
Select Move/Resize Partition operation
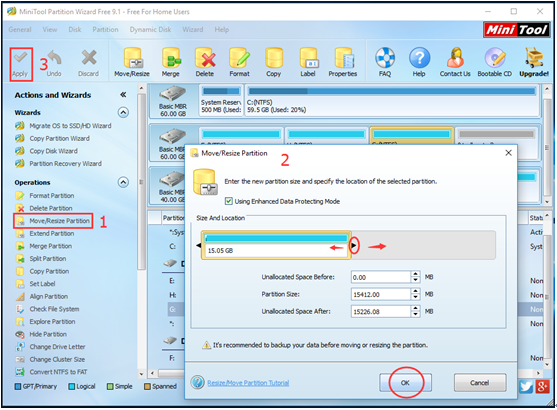[53, 221]
